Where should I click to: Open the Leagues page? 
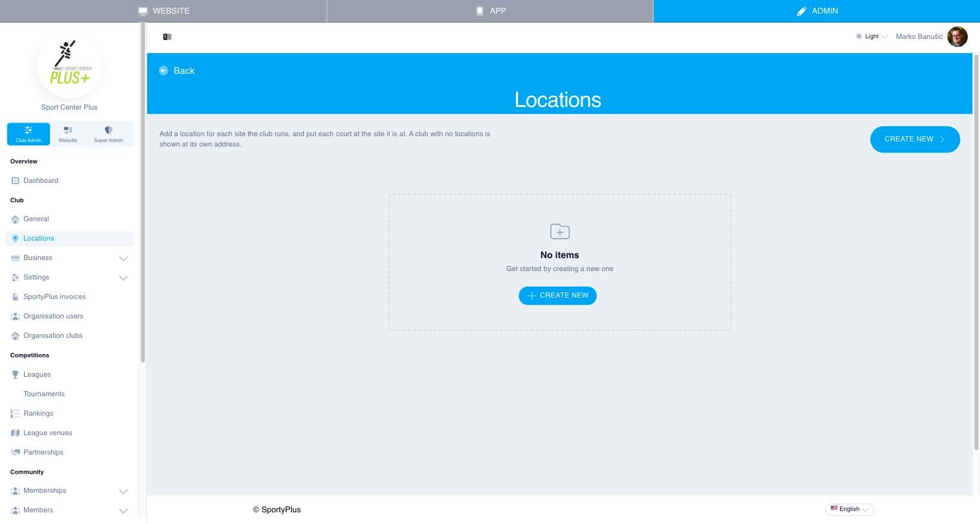point(69,375)
